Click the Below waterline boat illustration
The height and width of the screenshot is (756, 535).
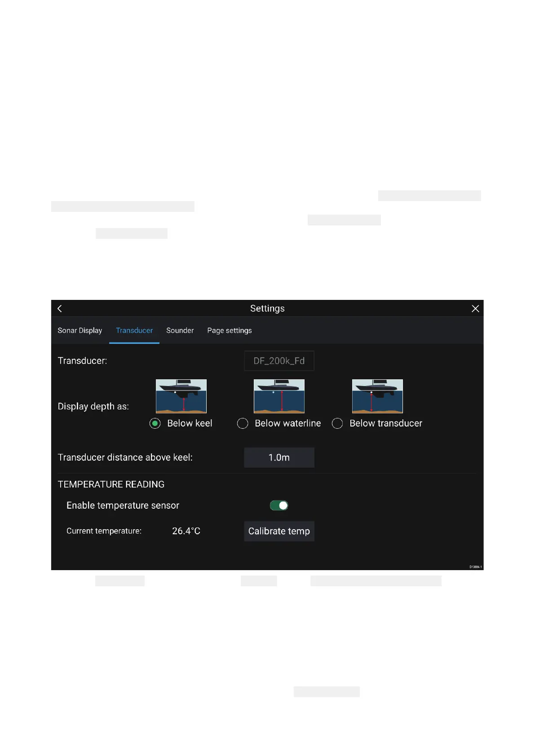point(279,396)
